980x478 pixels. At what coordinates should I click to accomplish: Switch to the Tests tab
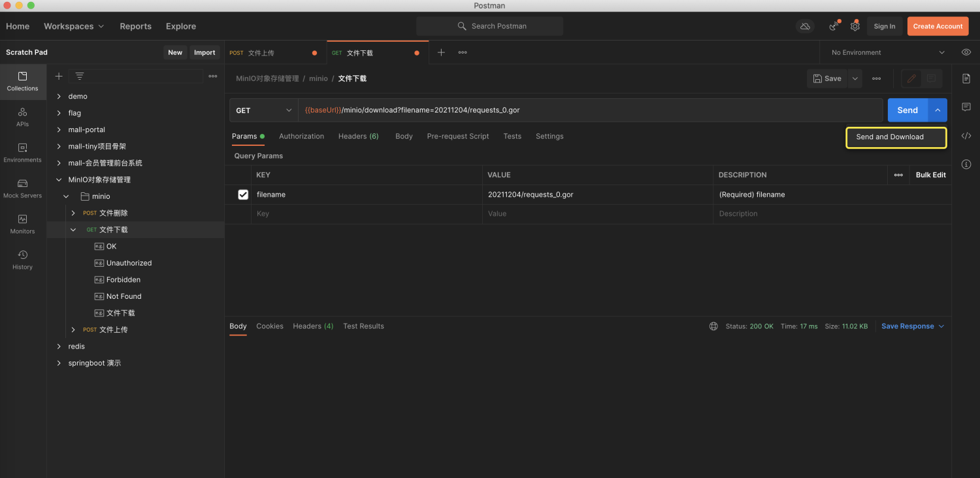click(x=512, y=136)
